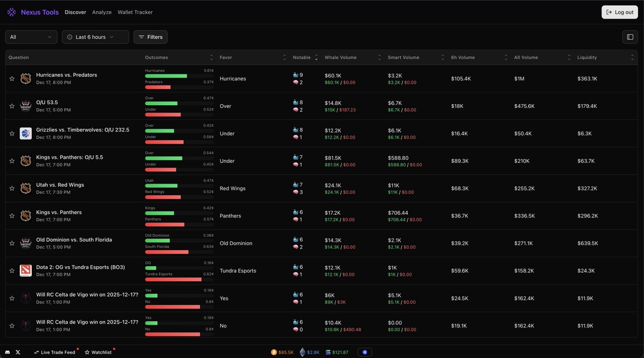Click the Nexus Tools brand name
Screen dimensions: 644x358
click(40, 12)
